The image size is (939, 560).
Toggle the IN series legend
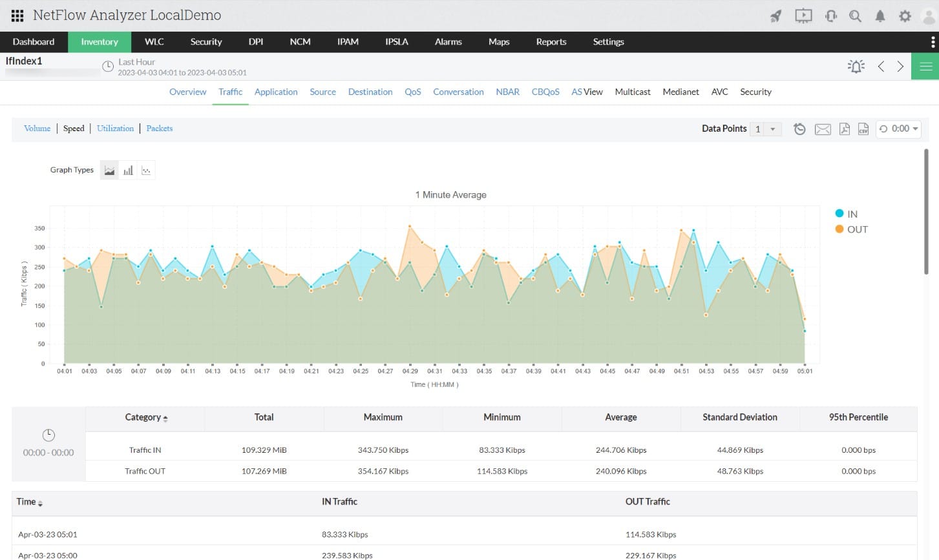tap(847, 214)
